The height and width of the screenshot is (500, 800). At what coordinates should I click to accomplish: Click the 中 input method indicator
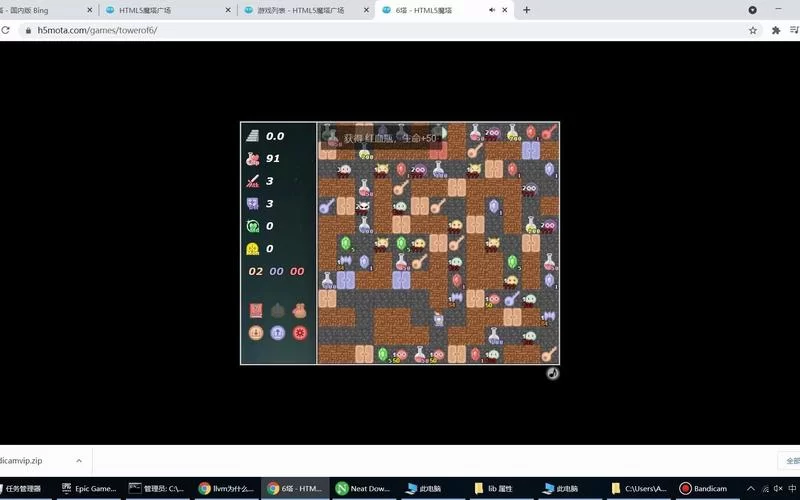pos(792,488)
